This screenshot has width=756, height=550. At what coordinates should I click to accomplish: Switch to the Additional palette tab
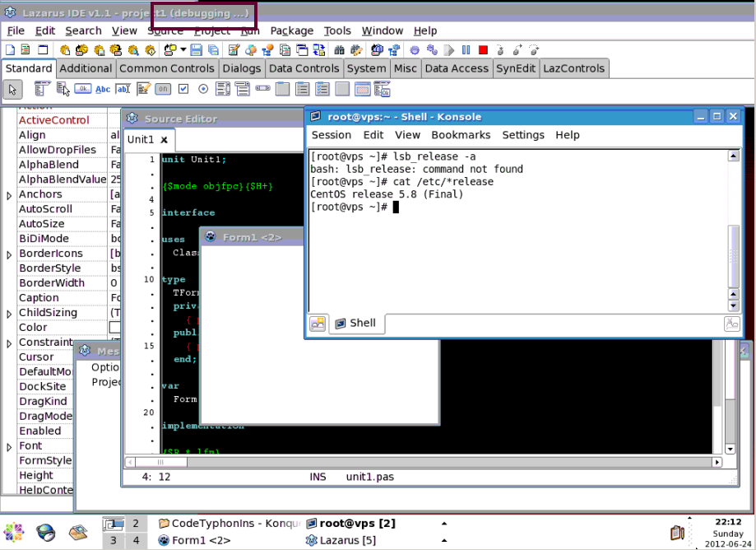coord(86,68)
